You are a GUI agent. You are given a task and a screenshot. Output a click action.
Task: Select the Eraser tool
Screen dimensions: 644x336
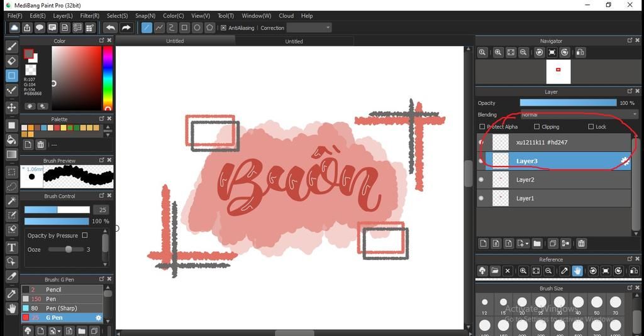click(11, 61)
